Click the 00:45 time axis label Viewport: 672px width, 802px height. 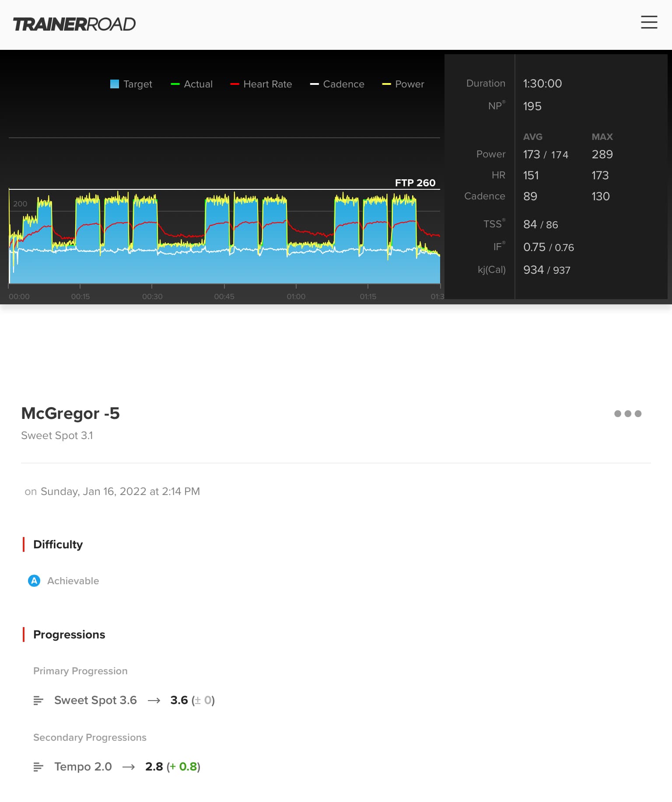click(224, 296)
